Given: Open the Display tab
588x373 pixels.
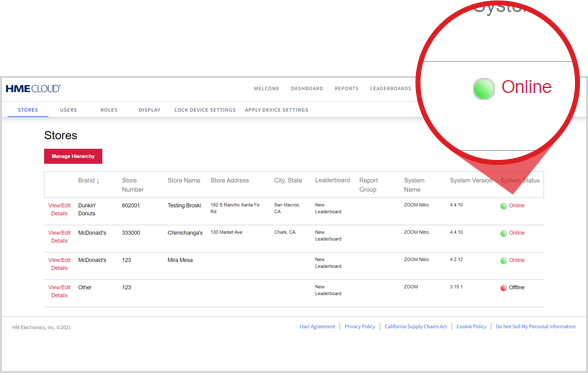Looking at the screenshot, I should [149, 110].
